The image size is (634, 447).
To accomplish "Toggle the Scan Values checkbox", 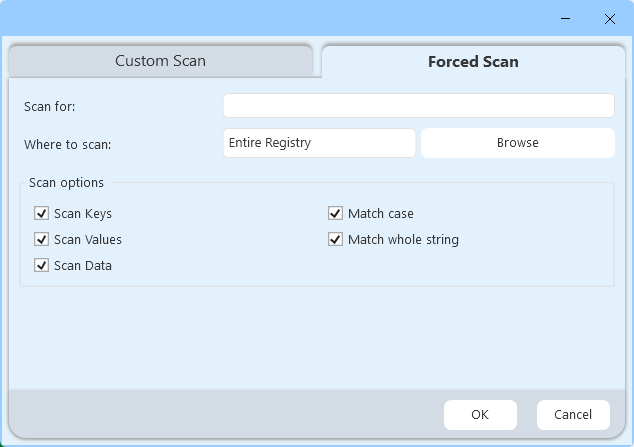I will [x=42, y=239].
